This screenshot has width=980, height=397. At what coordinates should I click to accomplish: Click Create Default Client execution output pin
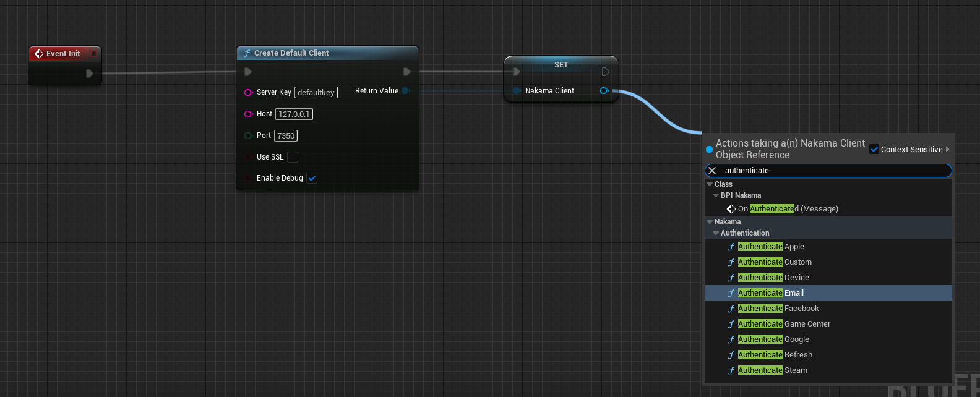point(406,72)
